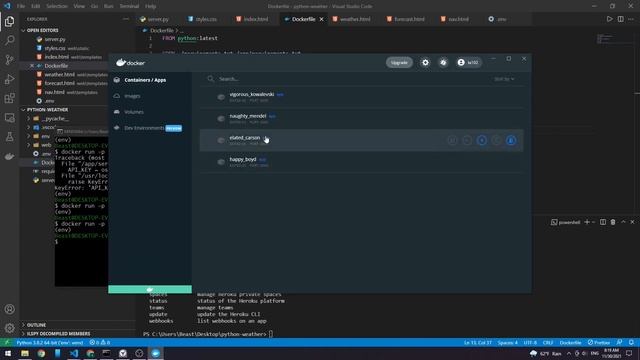Screen dimensions: 640x360
Task: Select Images in Docker sidebar
Action: pyautogui.click(x=132, y=96)
